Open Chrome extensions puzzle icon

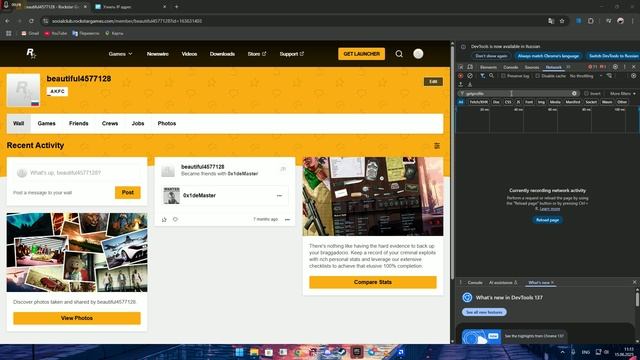click(x=591, y=21)
